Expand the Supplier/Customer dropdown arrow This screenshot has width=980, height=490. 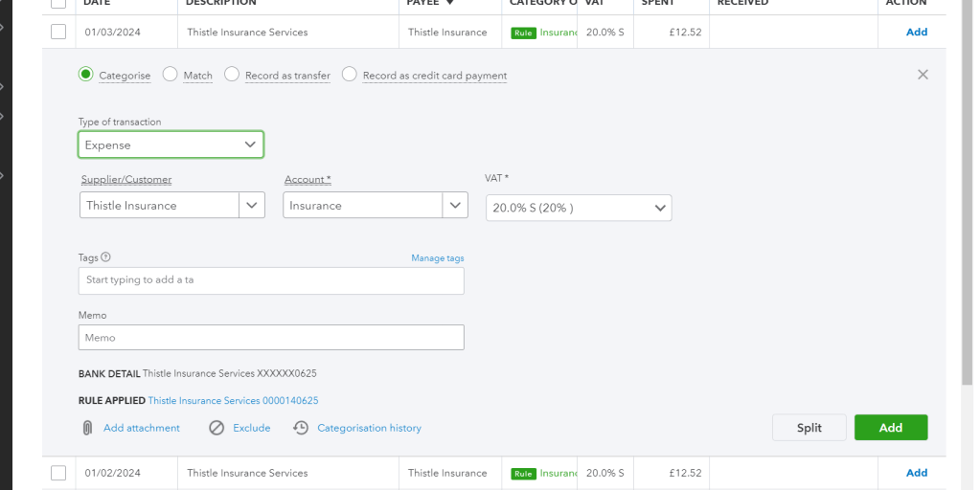tap(252, 205)
